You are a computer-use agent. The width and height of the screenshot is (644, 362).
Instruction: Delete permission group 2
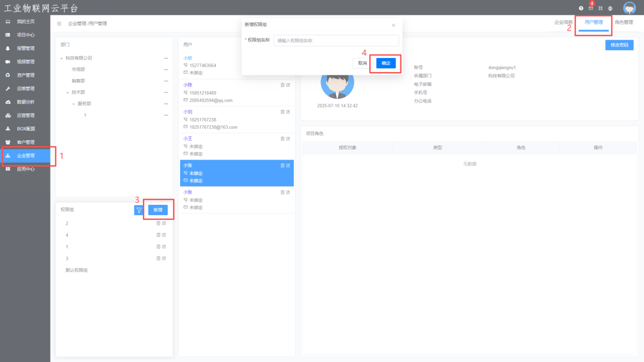point(158,223)
